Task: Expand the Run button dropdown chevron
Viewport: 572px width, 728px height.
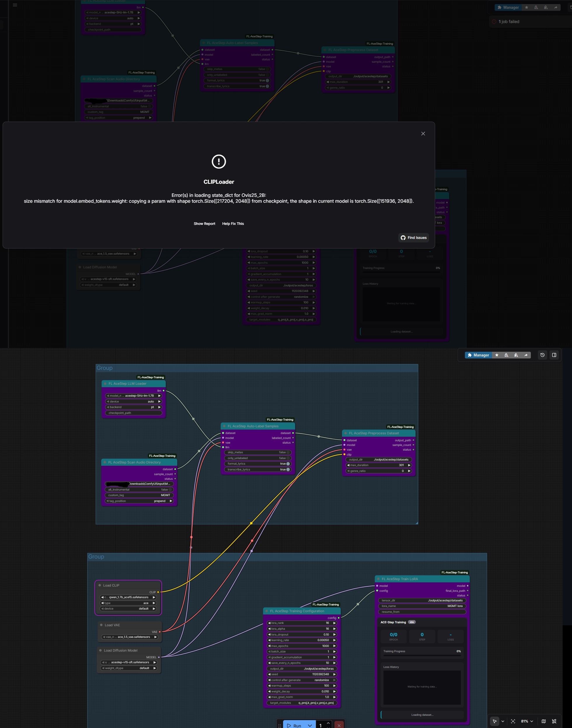Action: click(310, 725)
